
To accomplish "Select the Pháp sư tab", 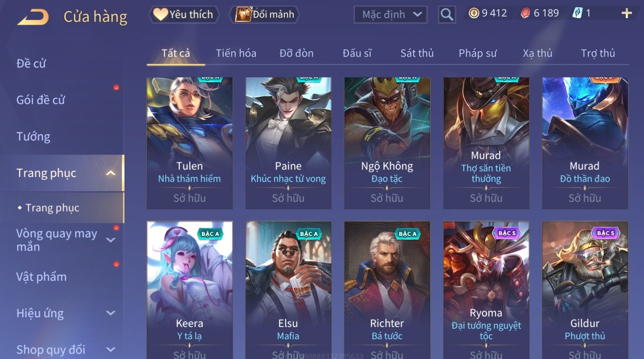I will pyautogui.click(x=477, y=53).
